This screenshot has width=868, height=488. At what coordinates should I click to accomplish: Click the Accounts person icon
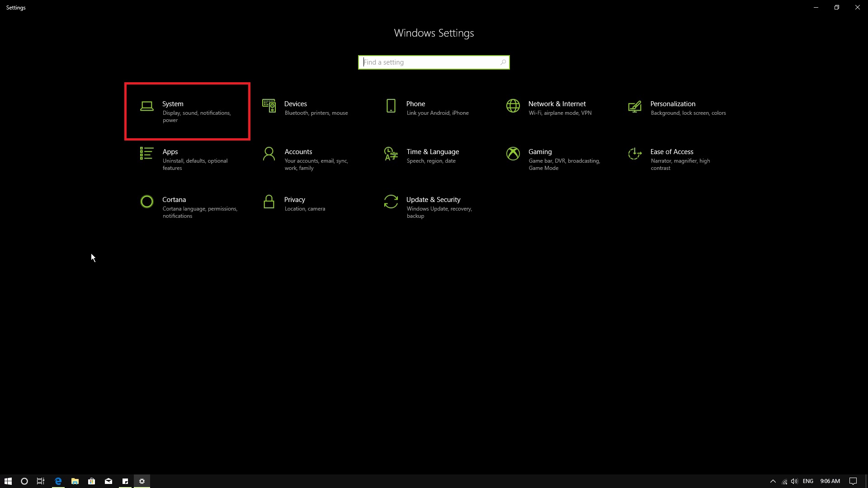269,154
